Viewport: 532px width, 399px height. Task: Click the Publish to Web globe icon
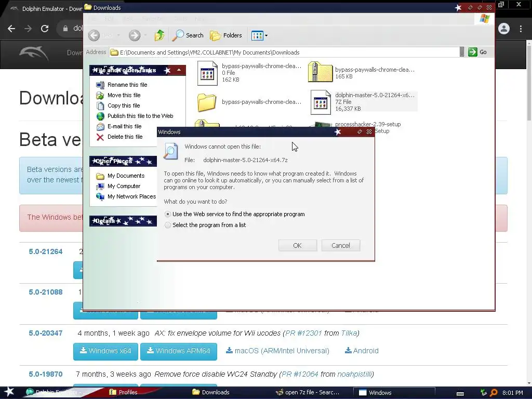[100, 116]
